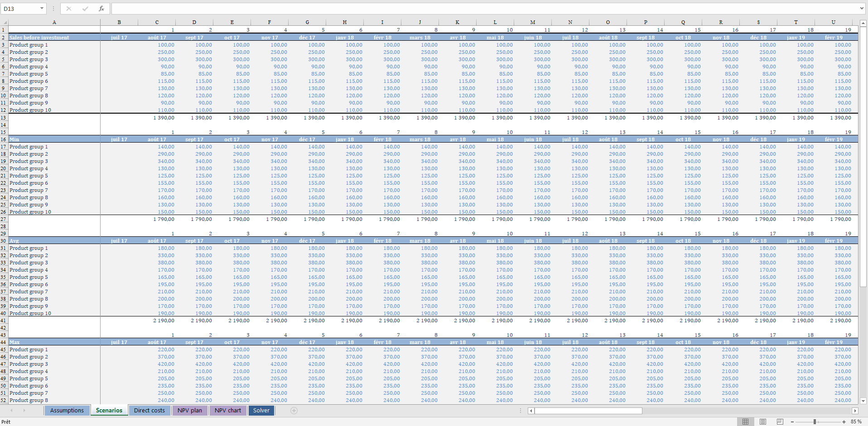Switch to Normal view icon
This screenshot has height=426, width=868.
[x=745, y=421]
